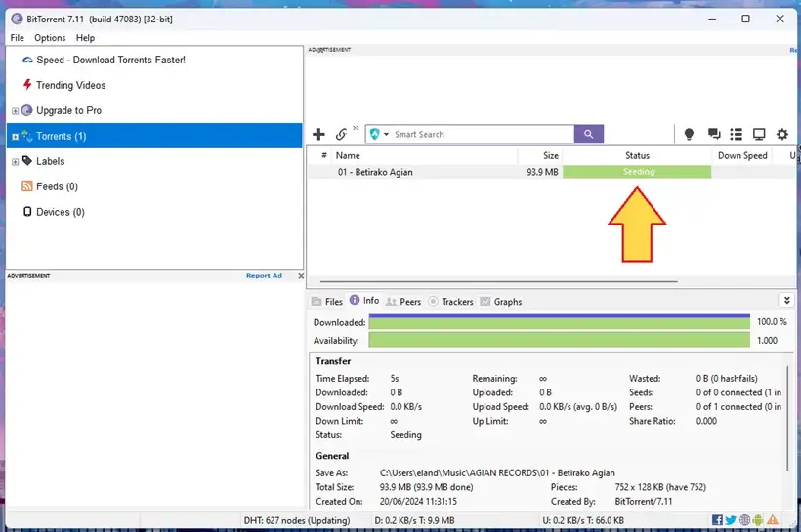
Task: Sort torrents by Name column
Action: (348, 155)
